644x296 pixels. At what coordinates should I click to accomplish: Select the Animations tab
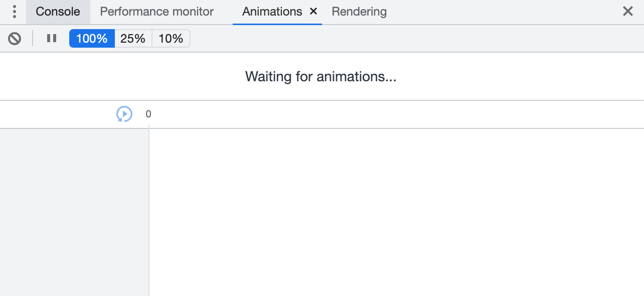coord(271,11)
